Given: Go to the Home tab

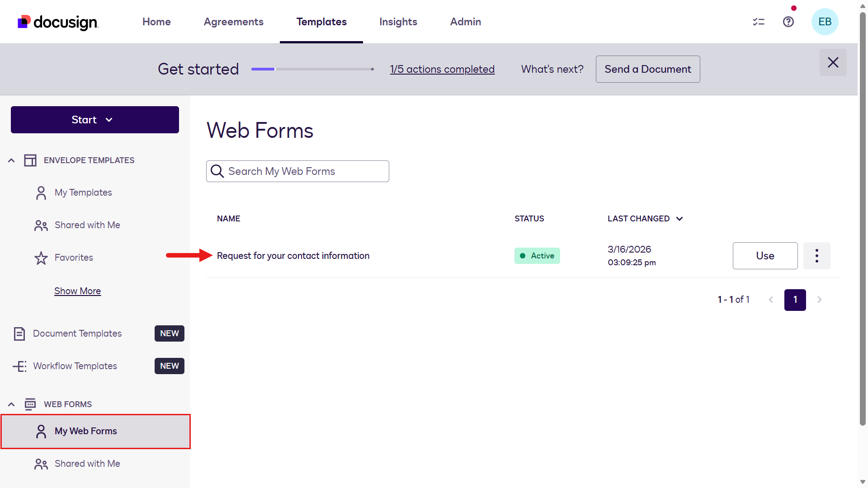Looking at the screenshot, I should click(x=156, y=22).
